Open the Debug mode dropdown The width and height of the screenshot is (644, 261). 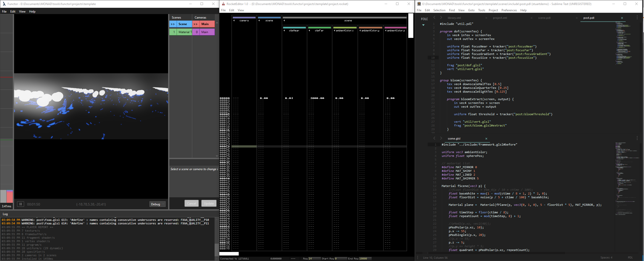157,204
